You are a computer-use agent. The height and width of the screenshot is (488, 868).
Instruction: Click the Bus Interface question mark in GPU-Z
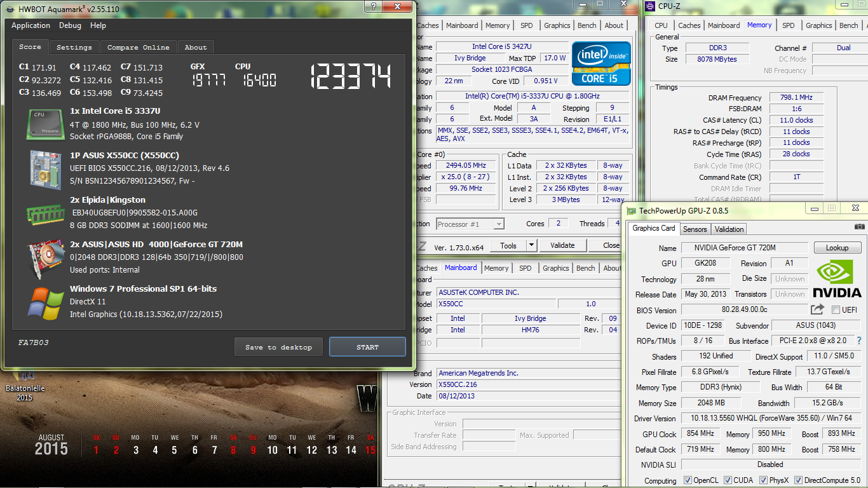859,341
